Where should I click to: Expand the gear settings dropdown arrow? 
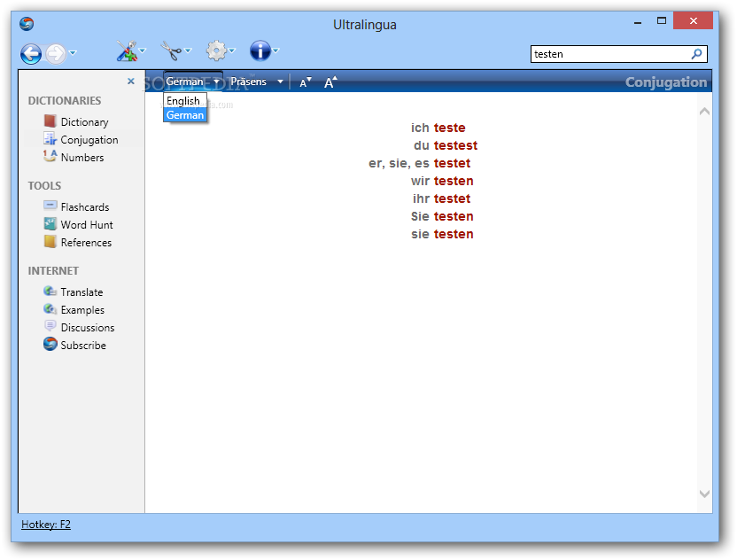[232, 51]
